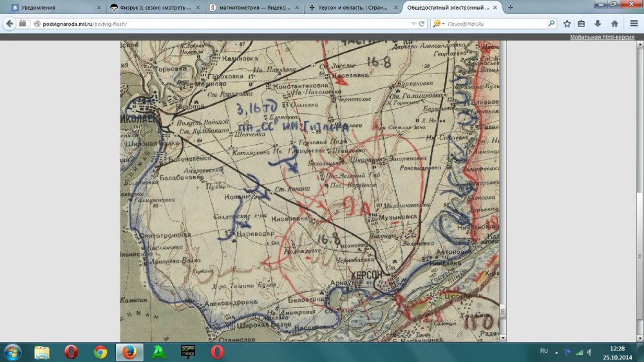The height and width of the screenshot is (362, 644).
Task: Open a new tab with plus button
Action: 510,8
